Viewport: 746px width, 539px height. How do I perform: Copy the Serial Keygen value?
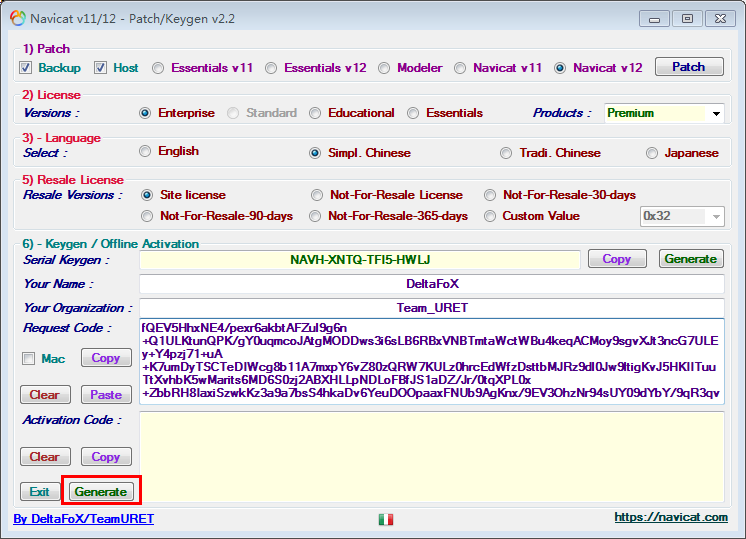pos(617,259)
